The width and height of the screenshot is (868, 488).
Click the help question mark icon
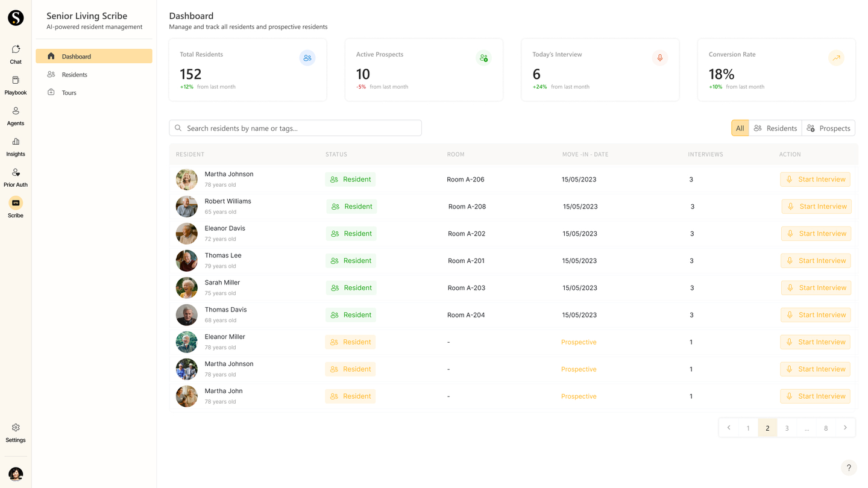(849, 468)
